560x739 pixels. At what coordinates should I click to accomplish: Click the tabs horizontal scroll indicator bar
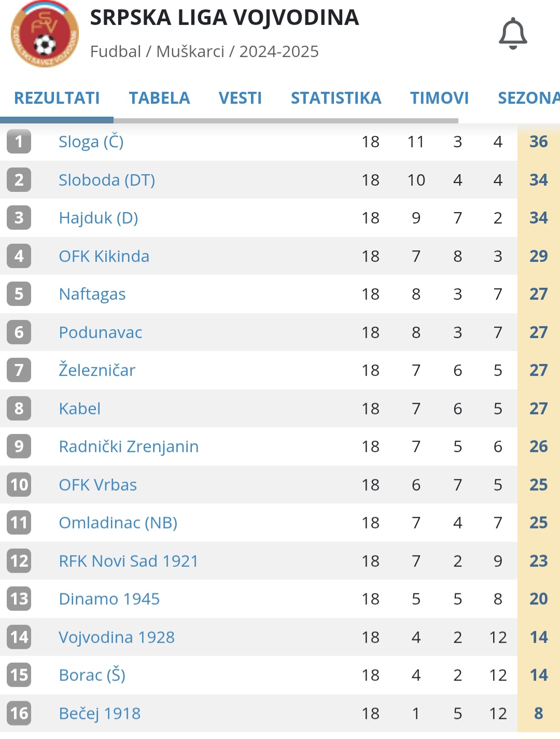tap(229, 120)
